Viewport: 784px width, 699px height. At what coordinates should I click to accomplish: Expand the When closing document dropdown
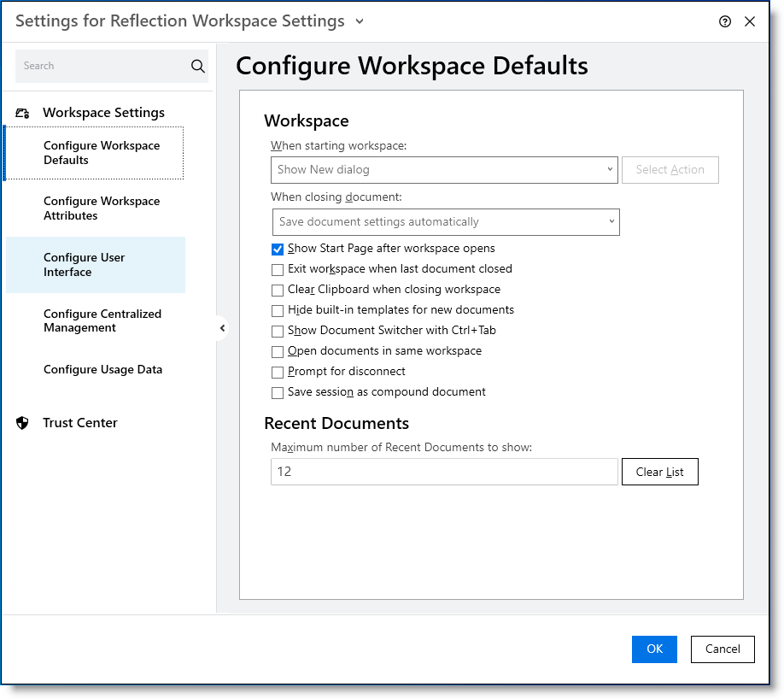pos(446,222)
